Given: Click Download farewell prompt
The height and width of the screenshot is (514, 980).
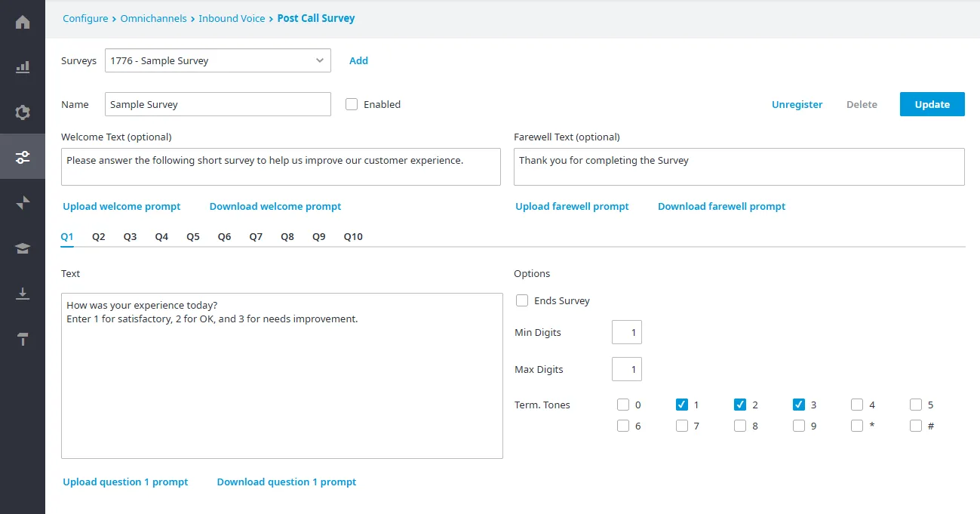Looking at the screenshot, I should (721, 206).
